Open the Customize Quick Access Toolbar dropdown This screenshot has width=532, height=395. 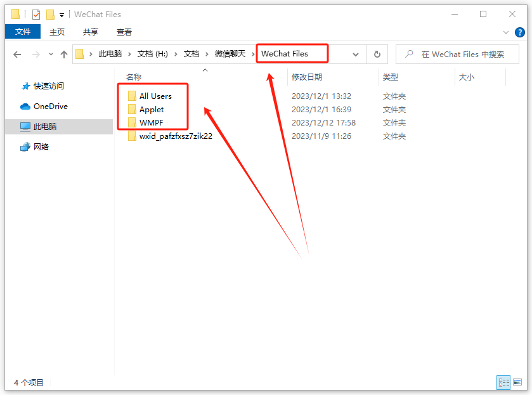pos(62,15)
